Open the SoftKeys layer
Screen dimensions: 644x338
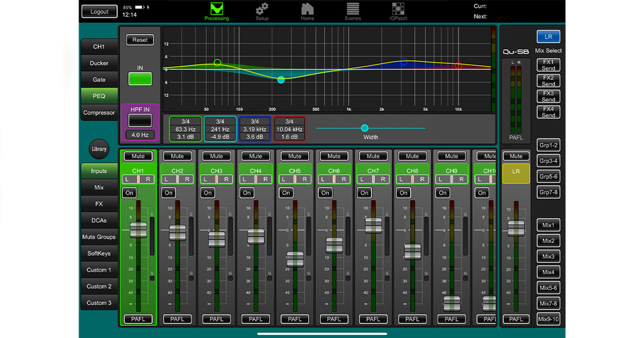coord(99,254)
